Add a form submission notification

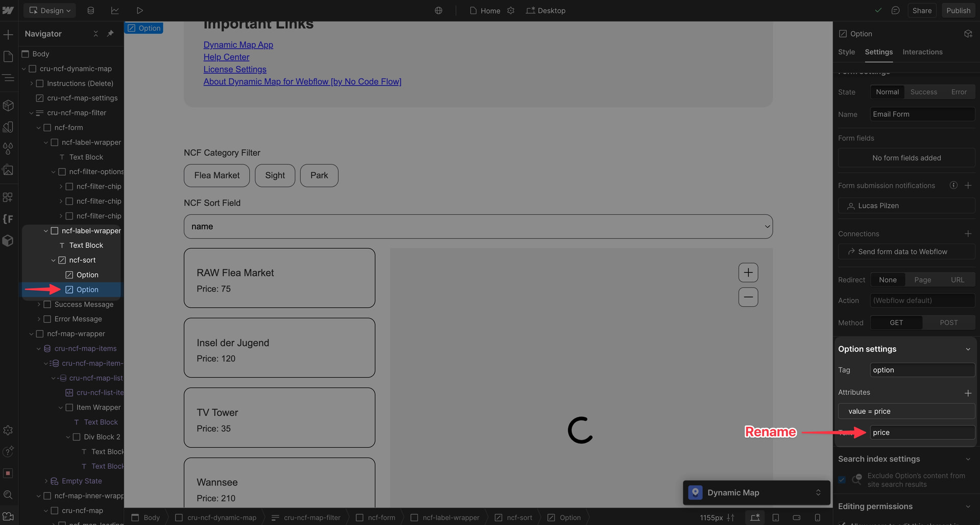[968, 185]
